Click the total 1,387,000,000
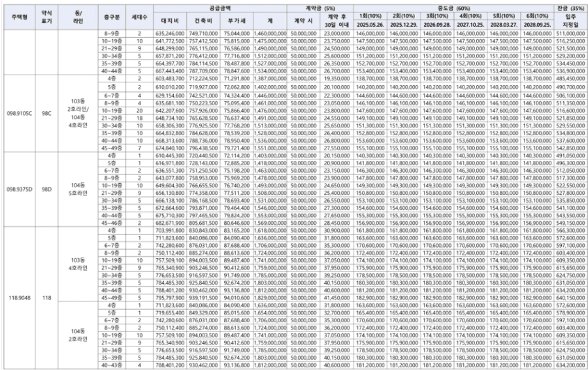This screenshot has width=588, height=370. [x=270, y=78]
